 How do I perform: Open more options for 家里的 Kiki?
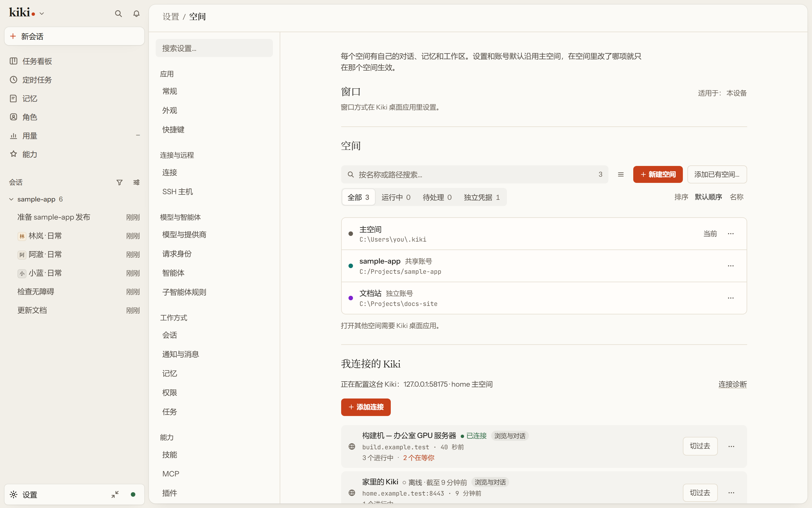click(731, 493)
